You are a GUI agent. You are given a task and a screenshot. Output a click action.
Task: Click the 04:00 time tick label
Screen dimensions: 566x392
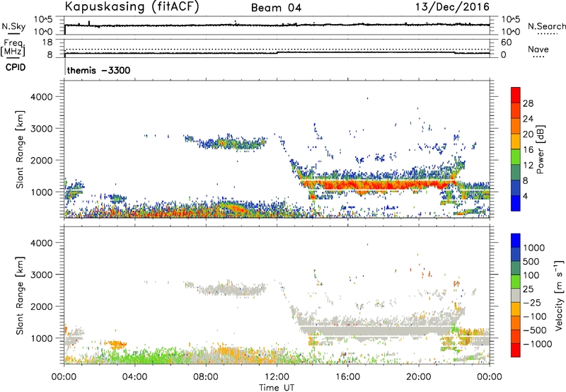click(134, 377)
